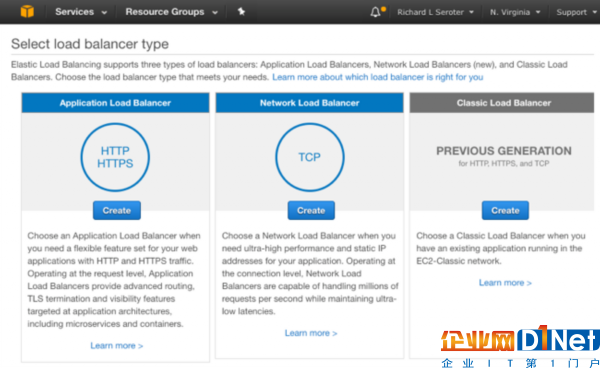The image size is (600, 368).
Task: Create an Application Load Balancer
Action: click(x=117, y=210)
